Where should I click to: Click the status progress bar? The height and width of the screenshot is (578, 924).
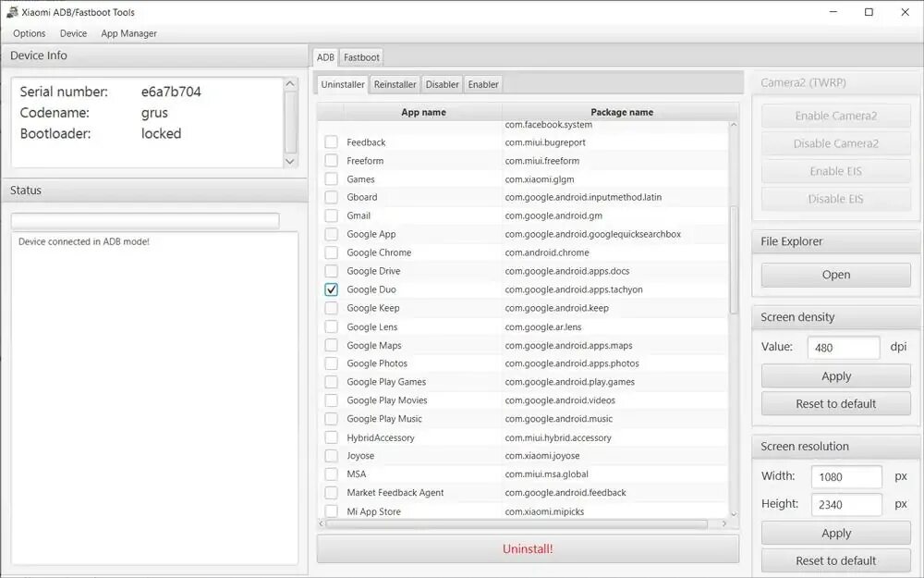pyautogui.click(x=145, y=221)
